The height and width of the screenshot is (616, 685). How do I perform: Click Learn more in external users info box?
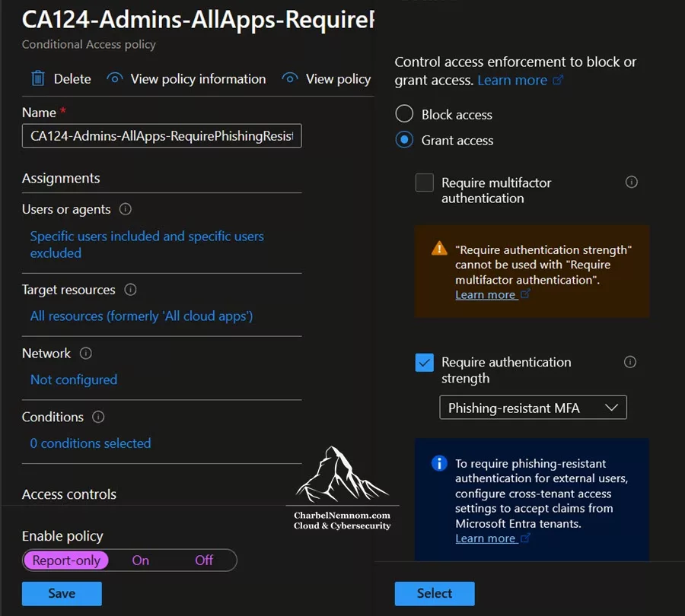(x=485, y=538)
